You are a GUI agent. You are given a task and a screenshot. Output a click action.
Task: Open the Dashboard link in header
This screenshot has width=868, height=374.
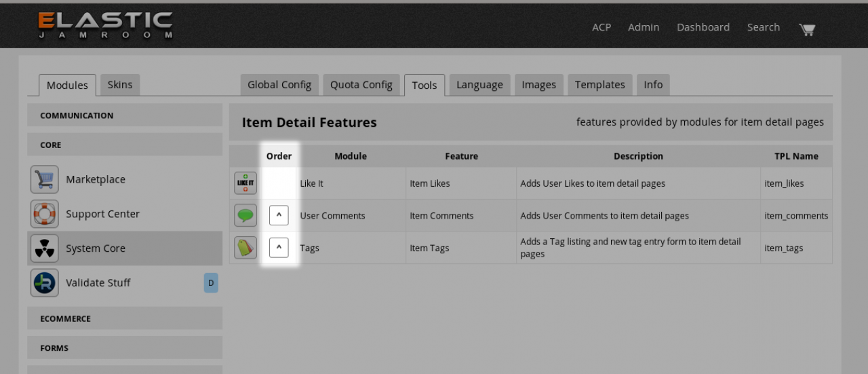click(x=703, y=27)
